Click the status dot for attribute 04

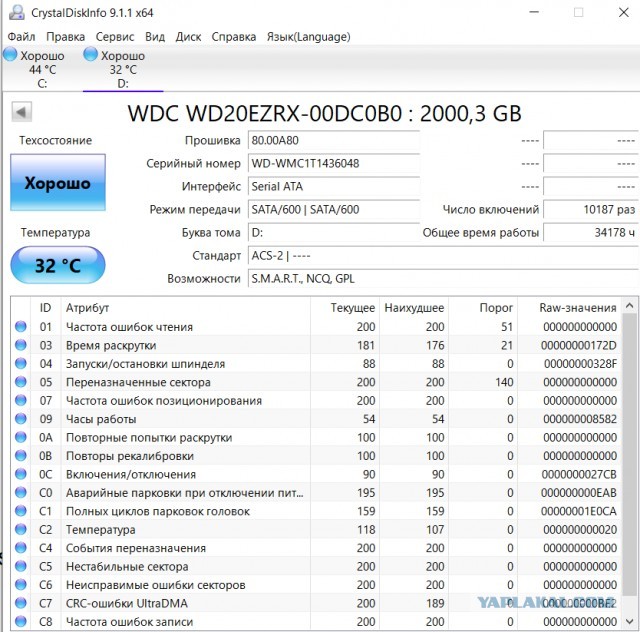(21, 363)
